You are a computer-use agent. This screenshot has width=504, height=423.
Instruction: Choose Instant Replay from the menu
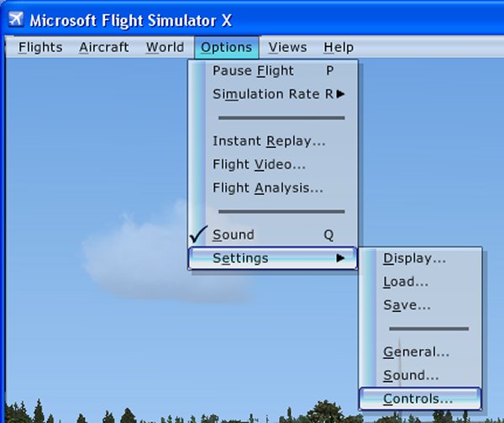click(x=269, y=141)
